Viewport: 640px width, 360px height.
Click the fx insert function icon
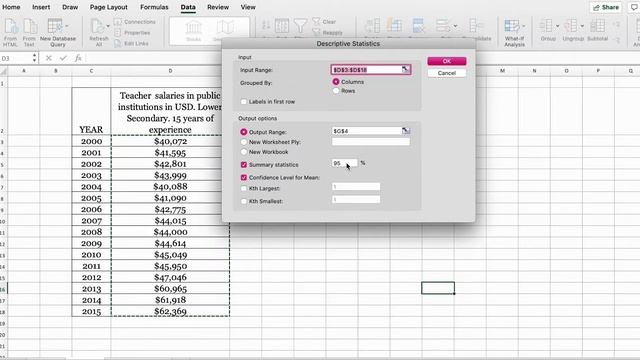click(x=78, y=58)
